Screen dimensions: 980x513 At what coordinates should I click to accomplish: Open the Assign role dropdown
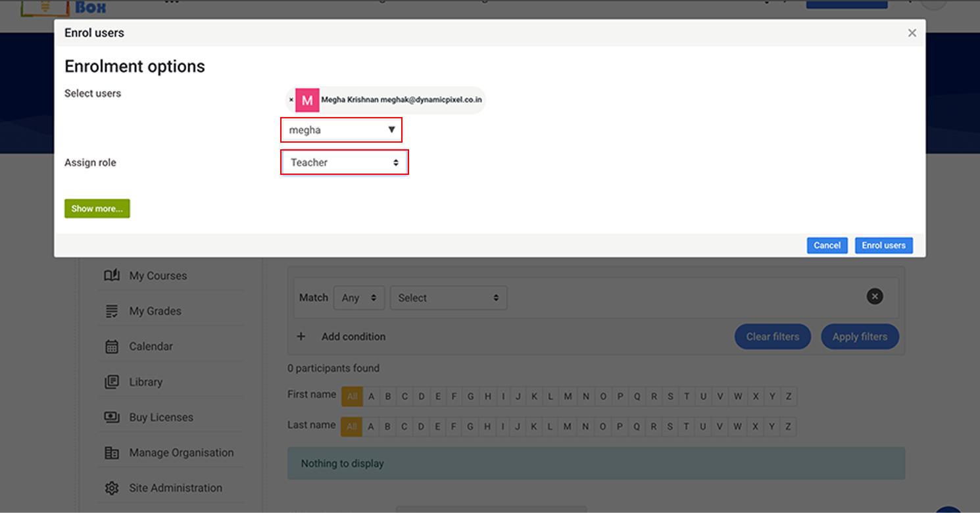(x=345, y=162)
